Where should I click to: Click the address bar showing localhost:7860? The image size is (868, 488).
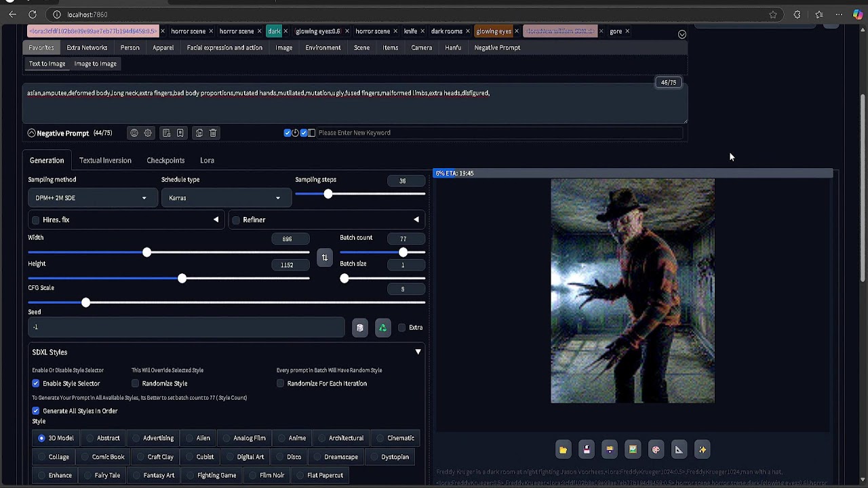[414, 14]
